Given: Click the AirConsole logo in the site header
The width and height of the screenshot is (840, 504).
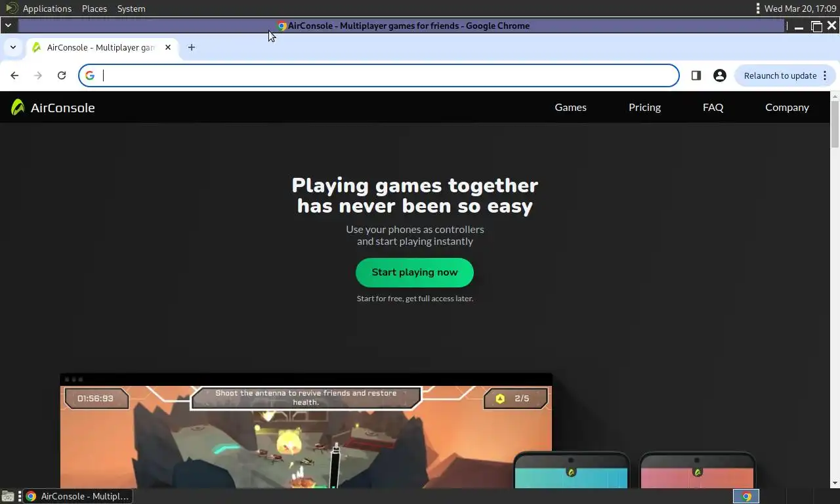Looking at the screenshot, I should [x=53, y=108].
